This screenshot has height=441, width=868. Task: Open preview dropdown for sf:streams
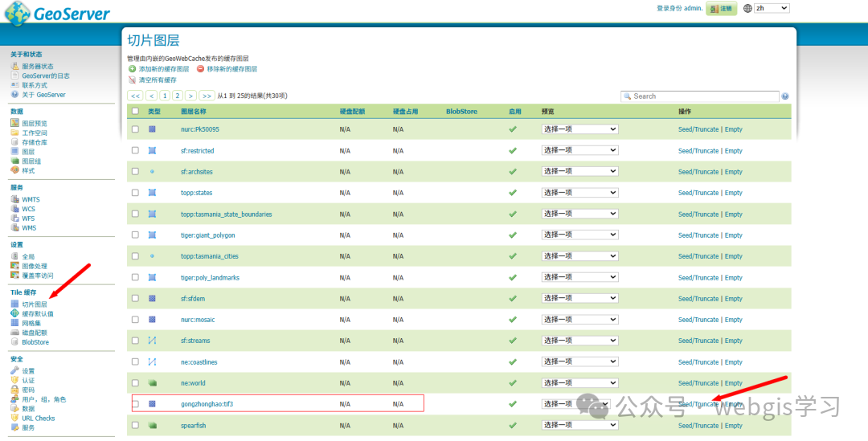pos(579,341)
